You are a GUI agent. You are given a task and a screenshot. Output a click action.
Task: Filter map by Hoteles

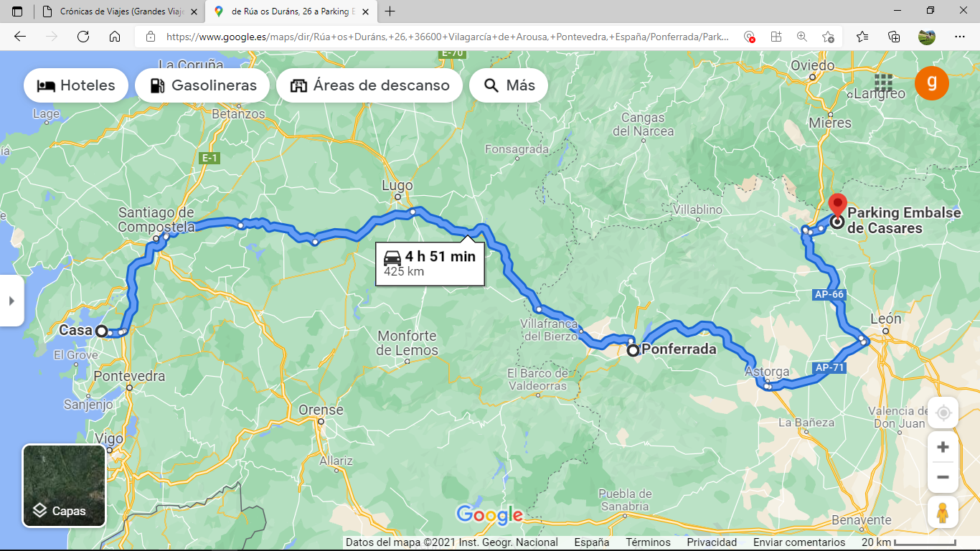76,85
